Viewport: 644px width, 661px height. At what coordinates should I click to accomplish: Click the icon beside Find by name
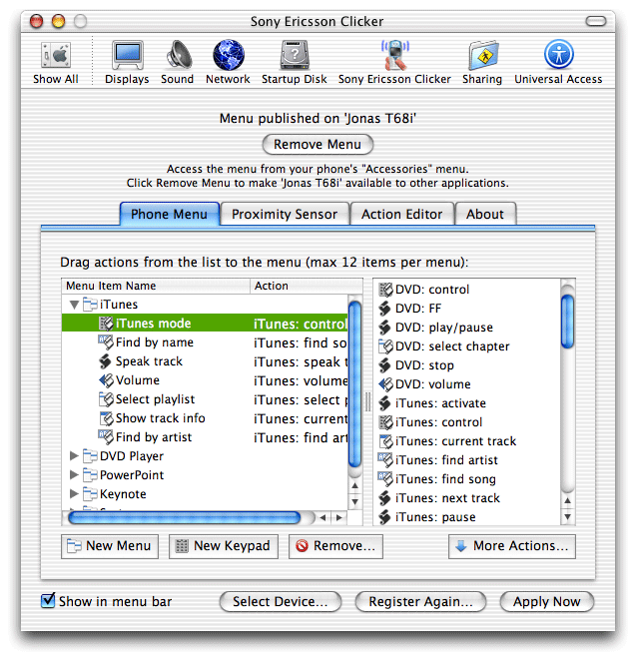coord(106,341)
